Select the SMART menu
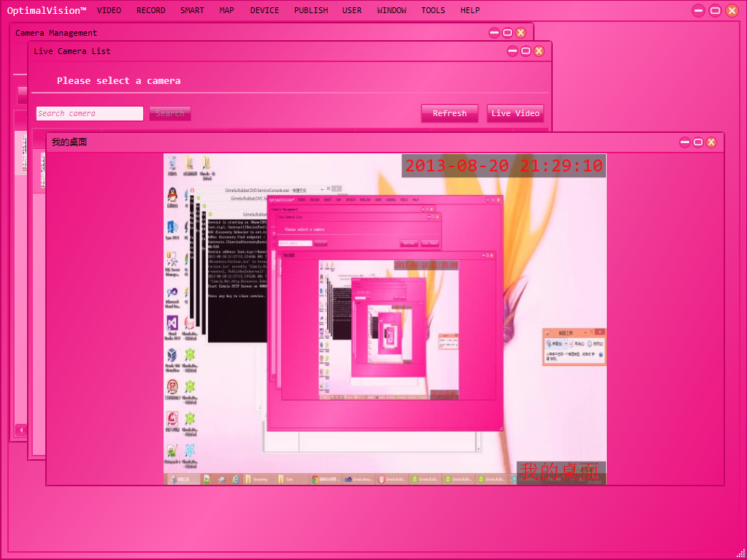Screen dimensions: 747x560 [192, 10]
